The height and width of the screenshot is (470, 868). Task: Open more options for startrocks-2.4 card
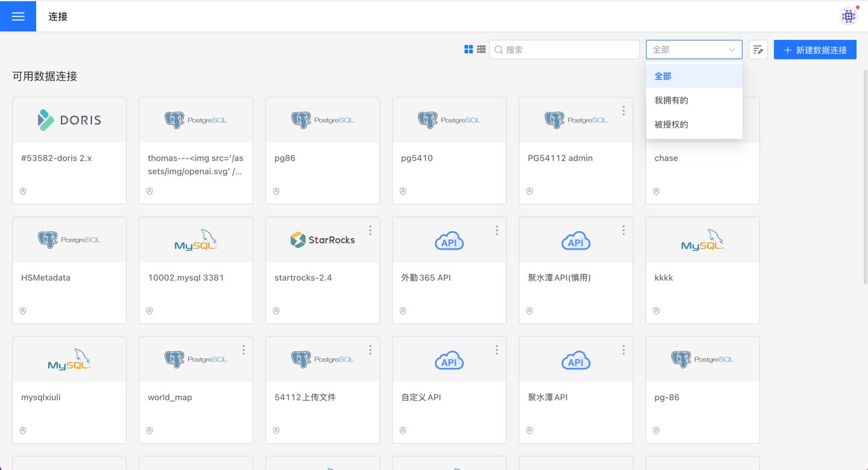[x=370, y=230]
